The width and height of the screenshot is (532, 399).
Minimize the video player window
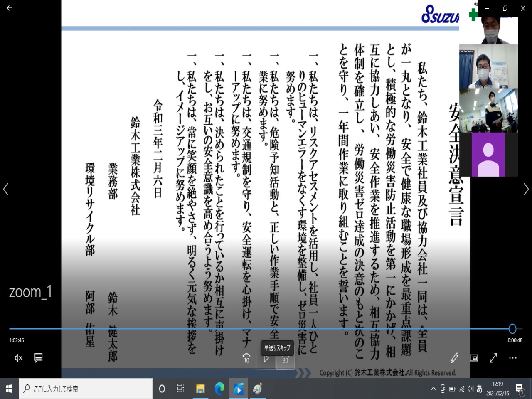[487, 8]
